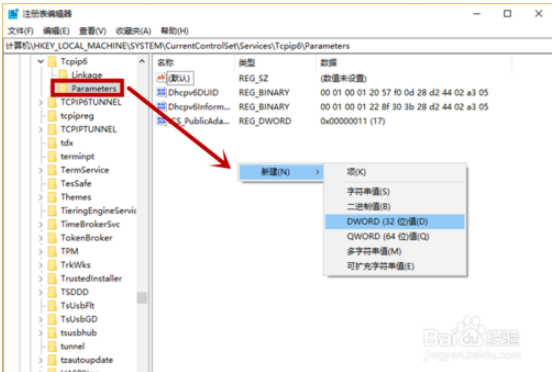The width and height of the screenshot is (553, 372).
Task: Choose QWORD (64 位)值(Q) option
Action: [x=395, y=236]
